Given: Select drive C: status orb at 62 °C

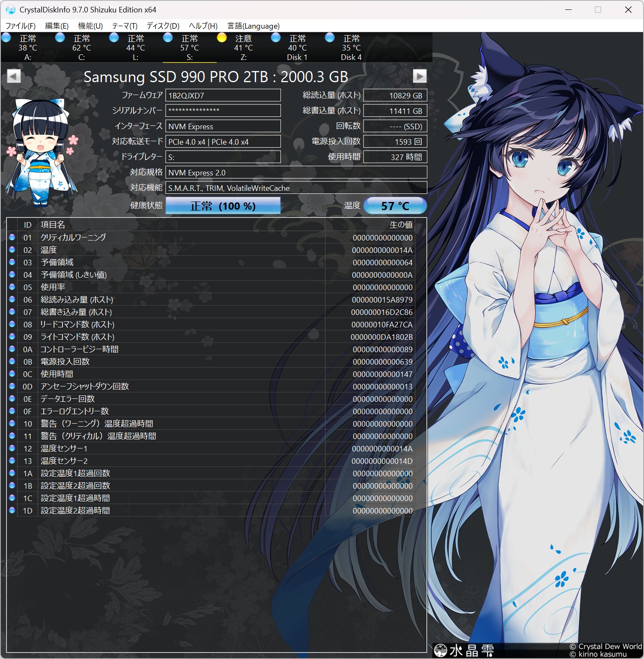Looking at the screenshot, I should (60, 38).
